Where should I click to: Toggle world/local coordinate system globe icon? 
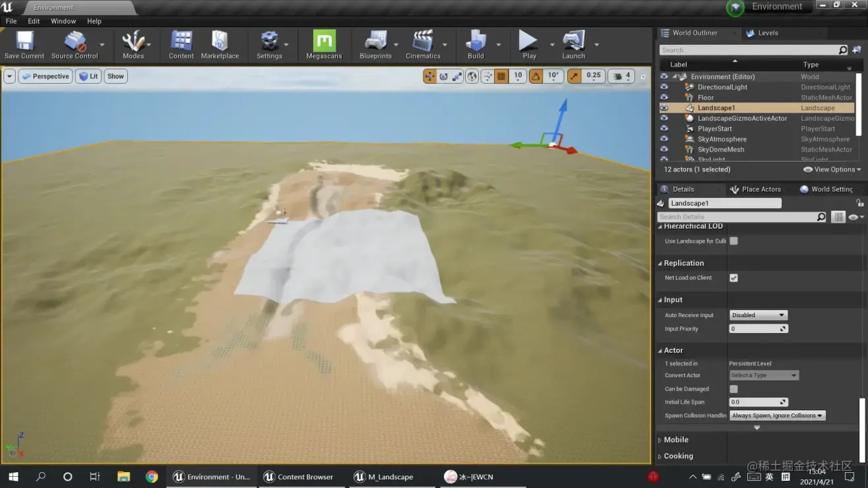point(472,76)
